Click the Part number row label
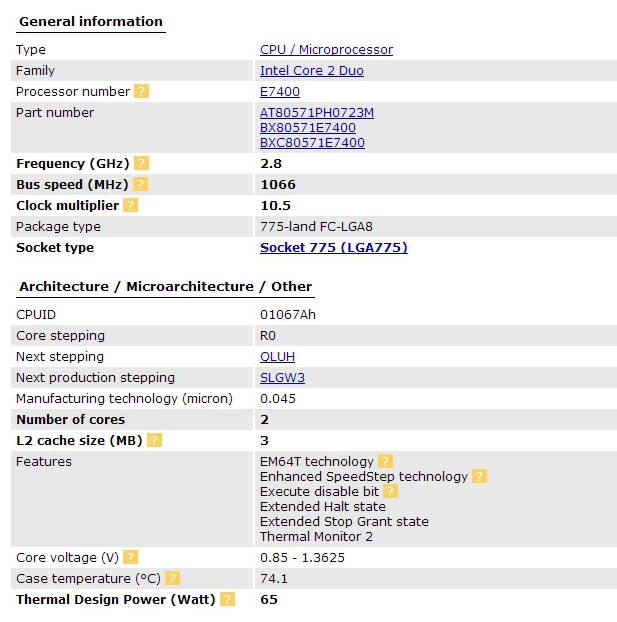Image resolution: width=617 pixels, height=622 pixels. tap(55, 113)
